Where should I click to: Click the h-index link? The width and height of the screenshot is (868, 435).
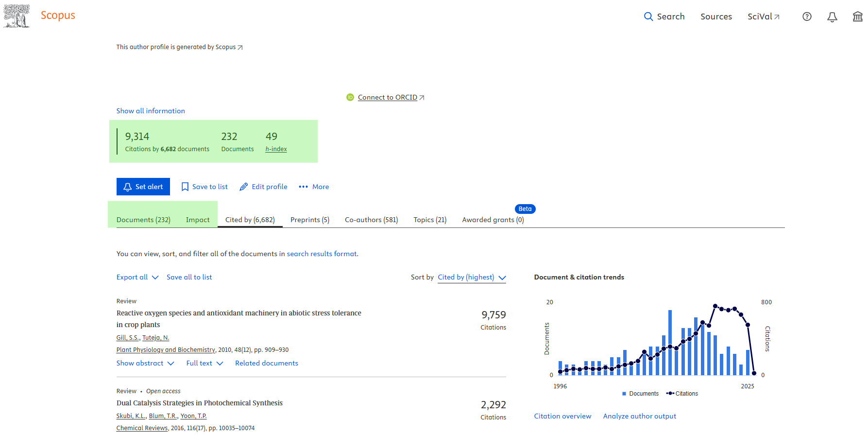pos(276,149)
